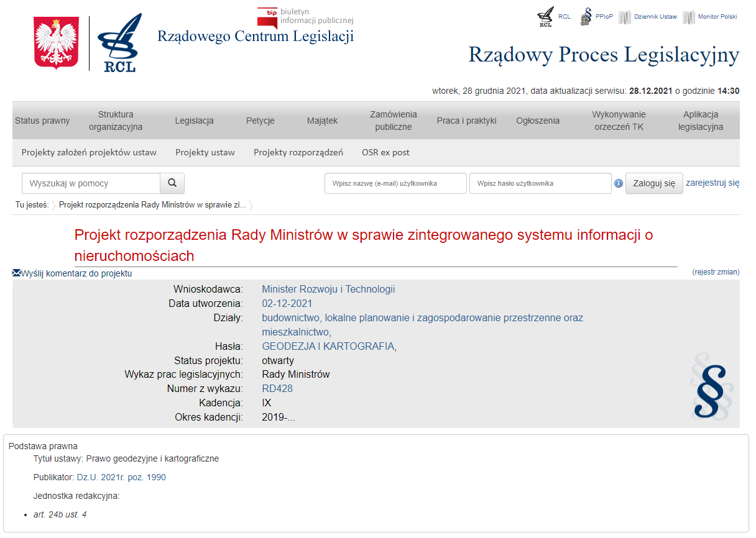Open Dz.U. 2021r. poz. 1990 link
The width and height of the screenshot is (756, 538).
click(121, 478)
